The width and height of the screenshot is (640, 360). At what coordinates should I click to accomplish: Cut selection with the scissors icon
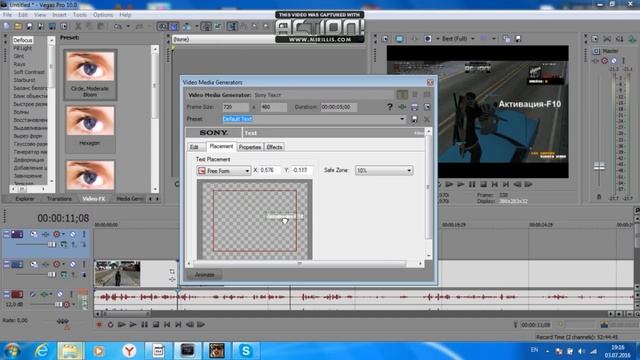pyautogui.click(x=78, y=27)
